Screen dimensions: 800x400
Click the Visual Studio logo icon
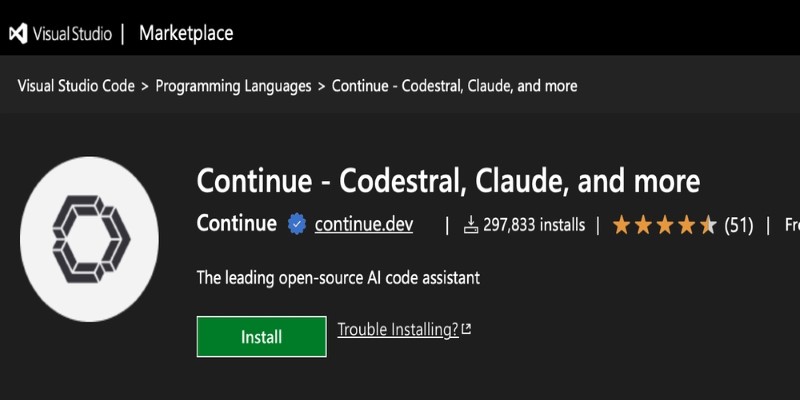pyautogui.click(x=18, y=34)
